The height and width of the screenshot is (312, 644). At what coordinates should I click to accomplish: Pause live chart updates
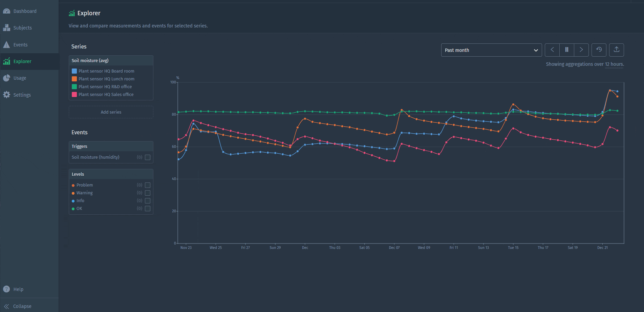(x=567, y=50)
